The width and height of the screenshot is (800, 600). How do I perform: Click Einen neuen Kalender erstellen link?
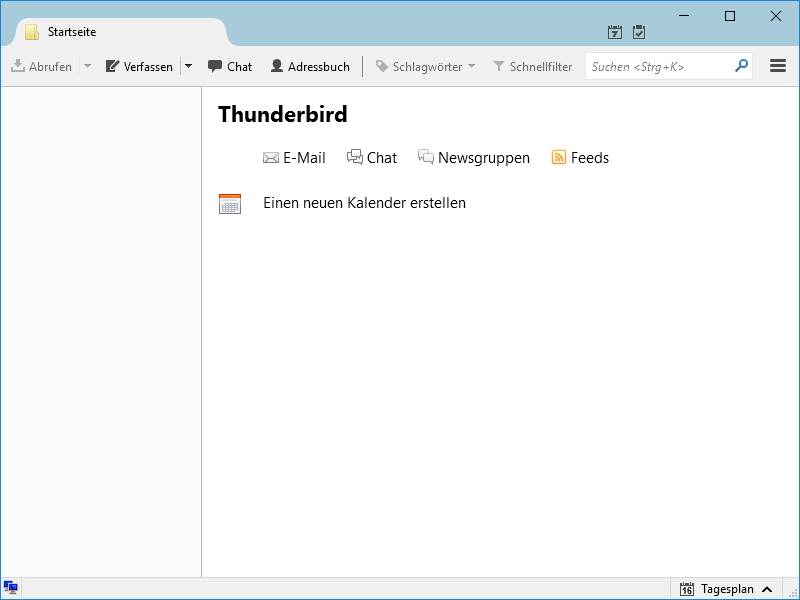tap(364, 203)
